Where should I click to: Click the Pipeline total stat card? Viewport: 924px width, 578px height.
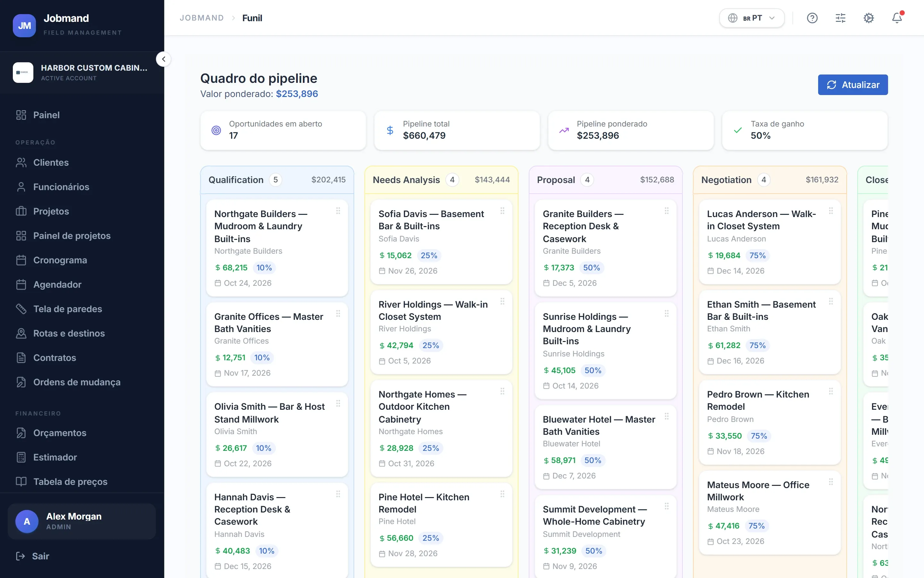tap(457, 130)
